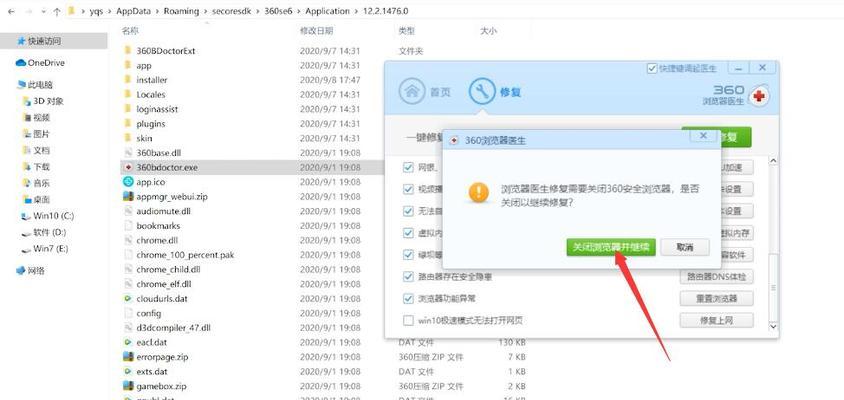The height and width of the screenshot is (400, 844).
Task: Uncheck the 视频播 repair item checkbox
Action: click(408, 189)
